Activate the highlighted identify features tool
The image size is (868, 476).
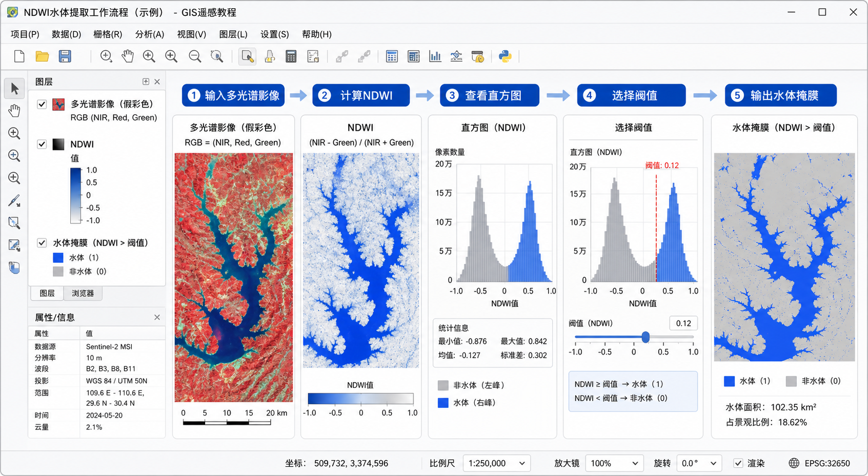click(248, 56)
